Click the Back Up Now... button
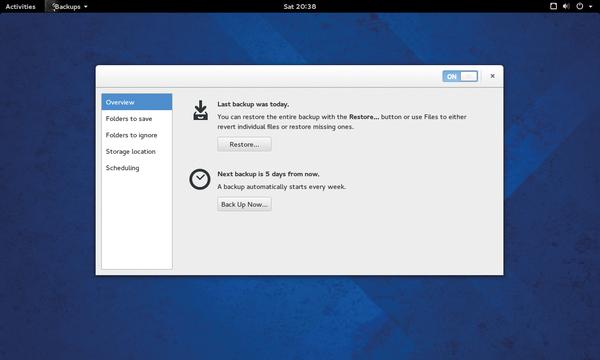 tap(244, 204)
